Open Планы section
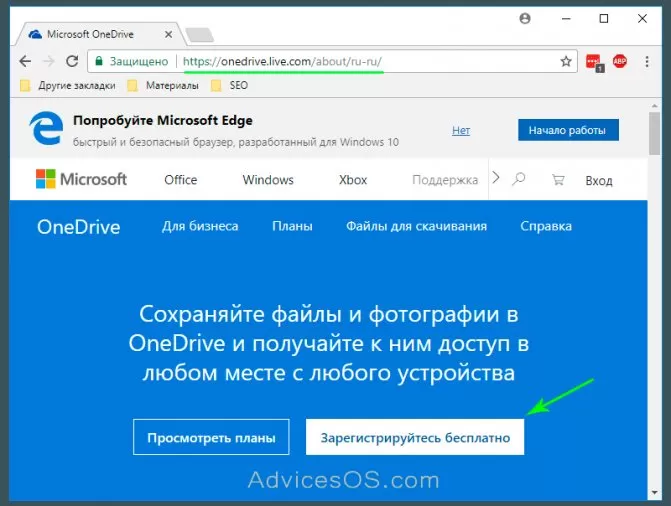671x506 pixels. point(292,226)
